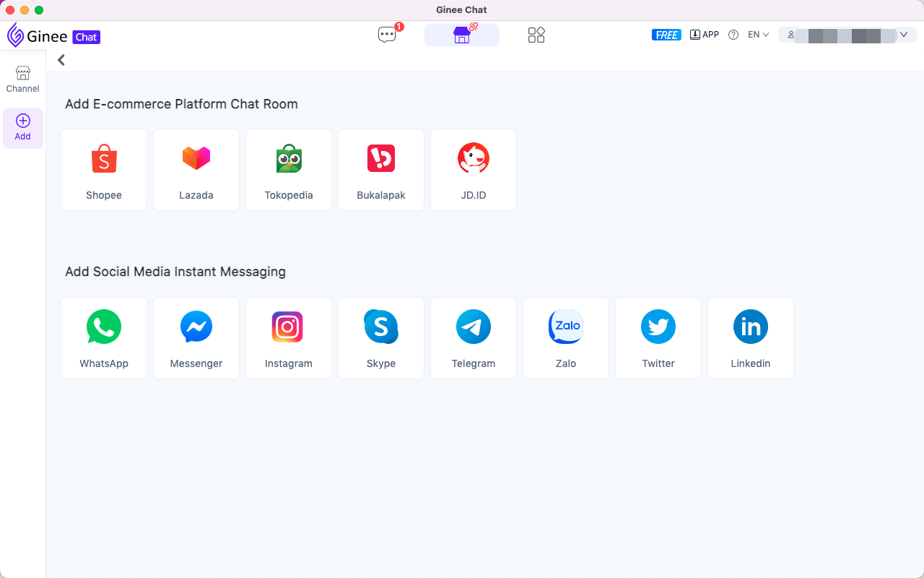Open the store channel tab
The image size is (924, 578).
click(462, 35)
